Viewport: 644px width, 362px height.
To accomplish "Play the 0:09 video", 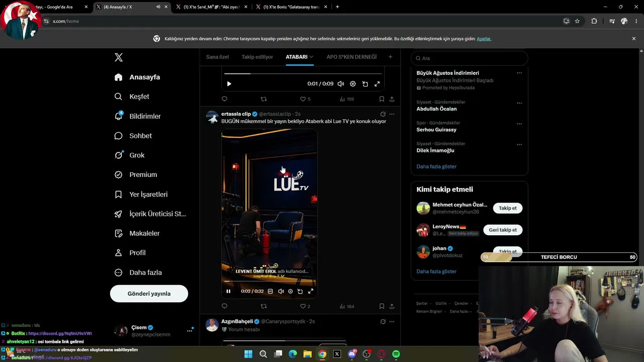I will click(x=229, y=84).
